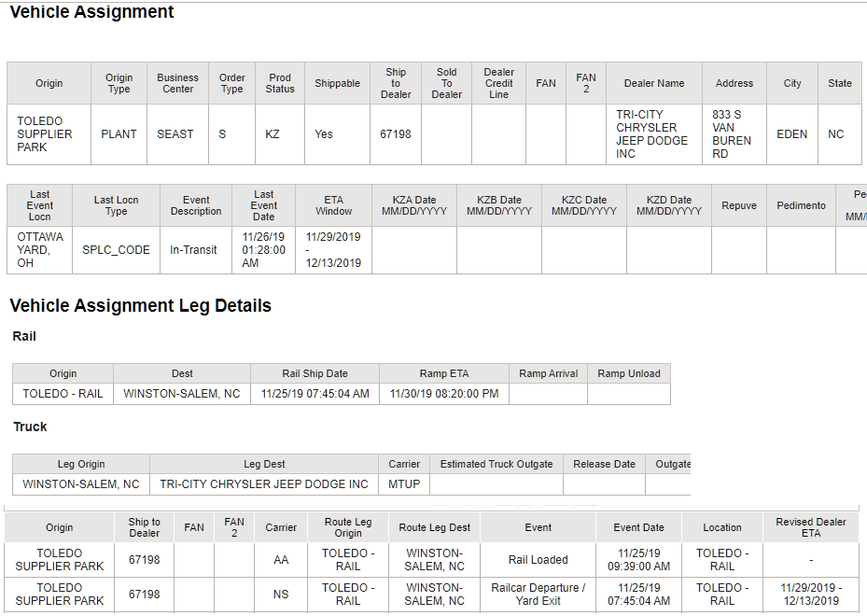Select the 'In-Transit' event description cell
The image size is (867, 616).
tap(196, 249)
